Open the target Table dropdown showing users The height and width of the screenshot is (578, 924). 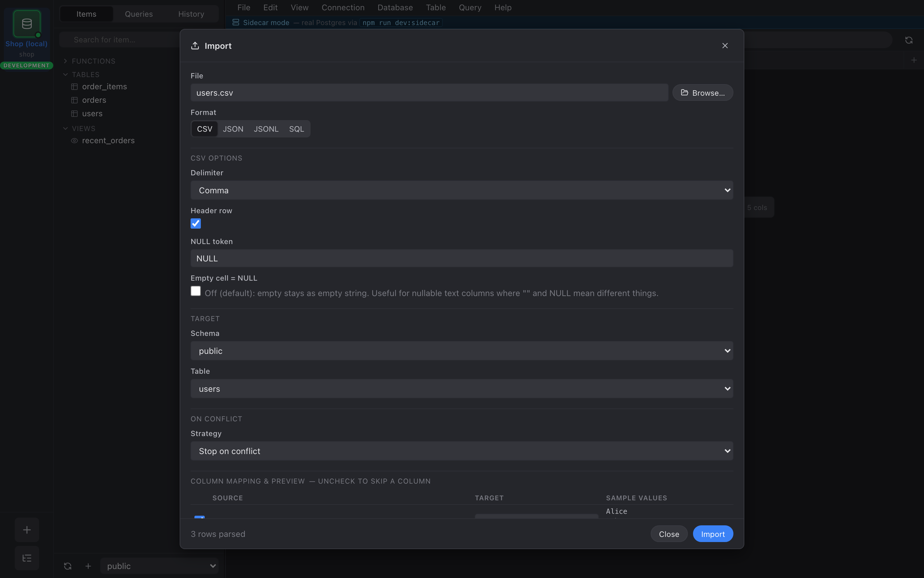coord(462,389)
